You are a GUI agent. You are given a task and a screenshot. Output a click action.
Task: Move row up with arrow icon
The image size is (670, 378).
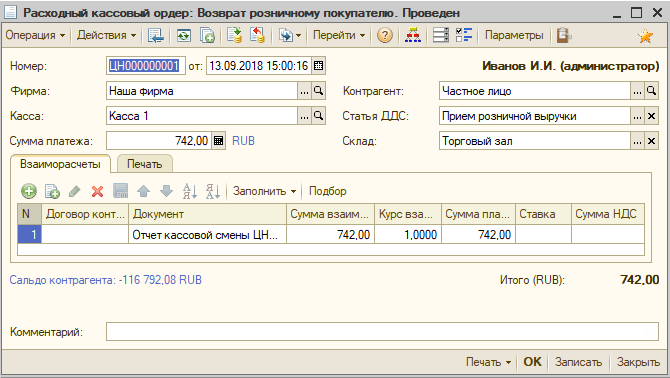[x=144, y=191]
